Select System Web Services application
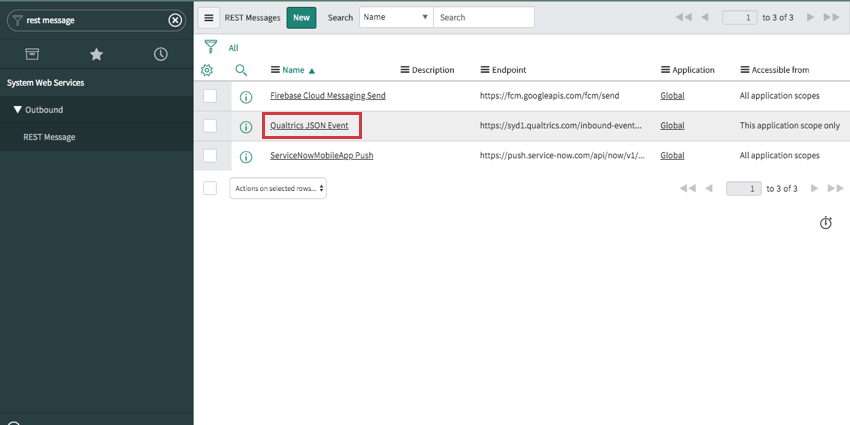This screenshot has width=850, height=425. 46,83
